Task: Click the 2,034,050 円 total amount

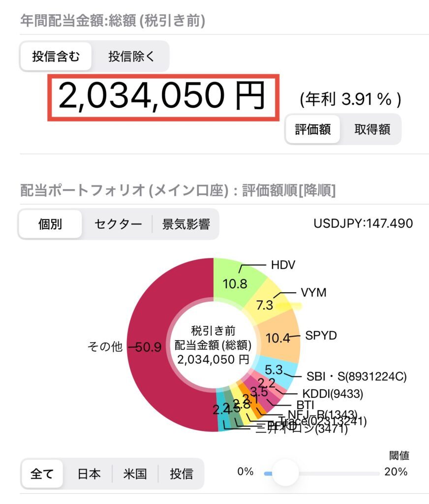Action: point(162,96)
